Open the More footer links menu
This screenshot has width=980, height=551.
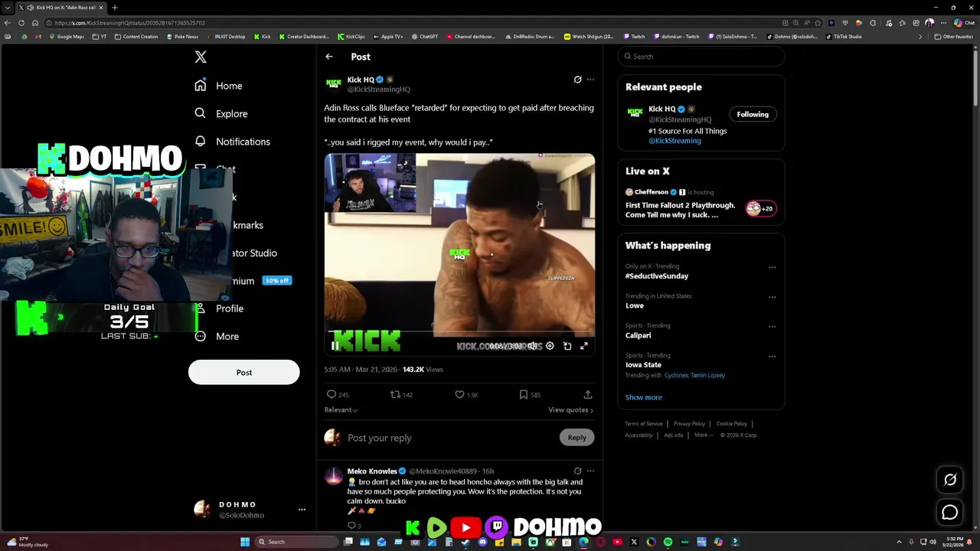pyautogui.click(x=704, y=435)
